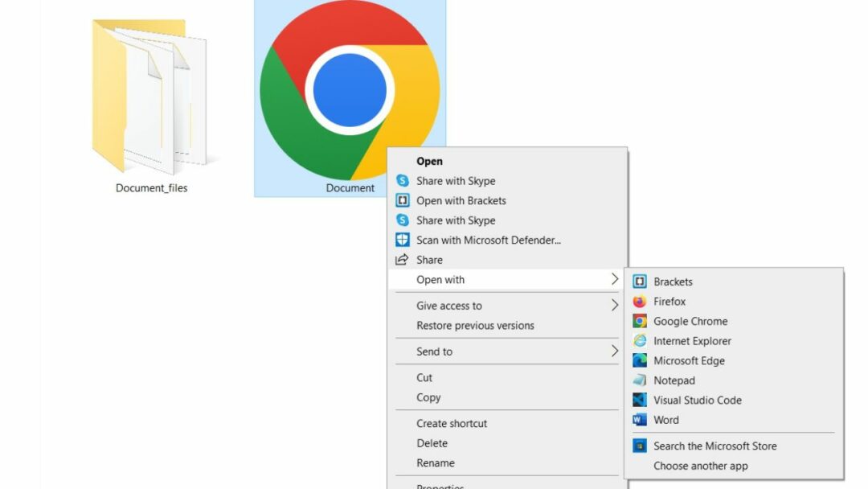This screenshot has width=868, height=489.
Task: Select the Firefox icon in the submenu
Action: coord(640,302)
